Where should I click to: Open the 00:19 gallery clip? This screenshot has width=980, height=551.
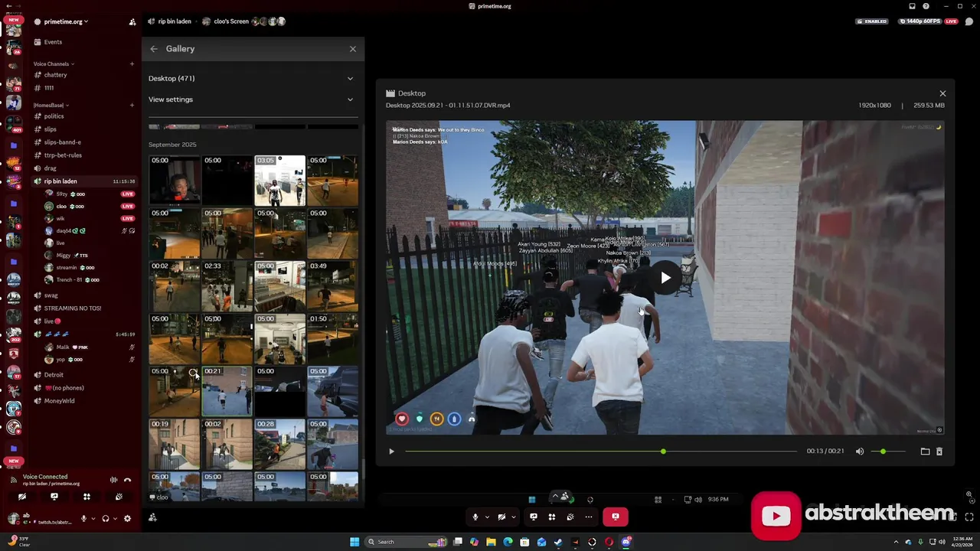[x=174, y=445]
